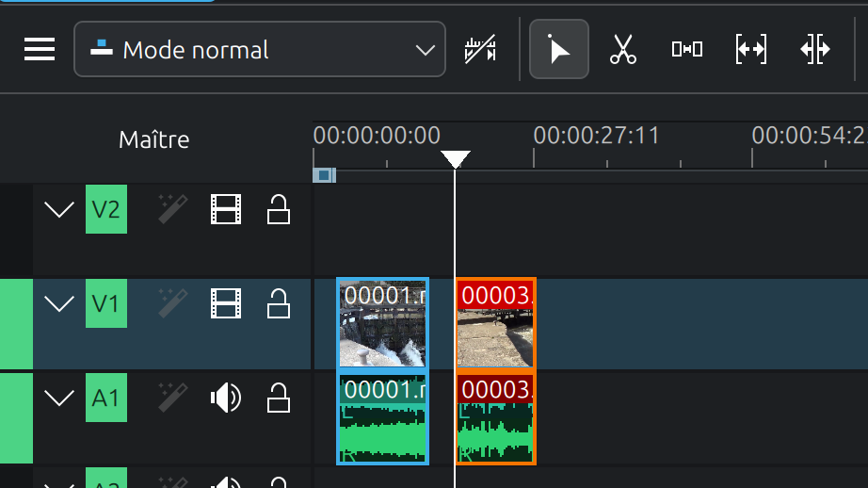This screenshot has width=868, height=488.
Task: Toggle the timeline zone icon beside Mode normal
Action: 480,49
